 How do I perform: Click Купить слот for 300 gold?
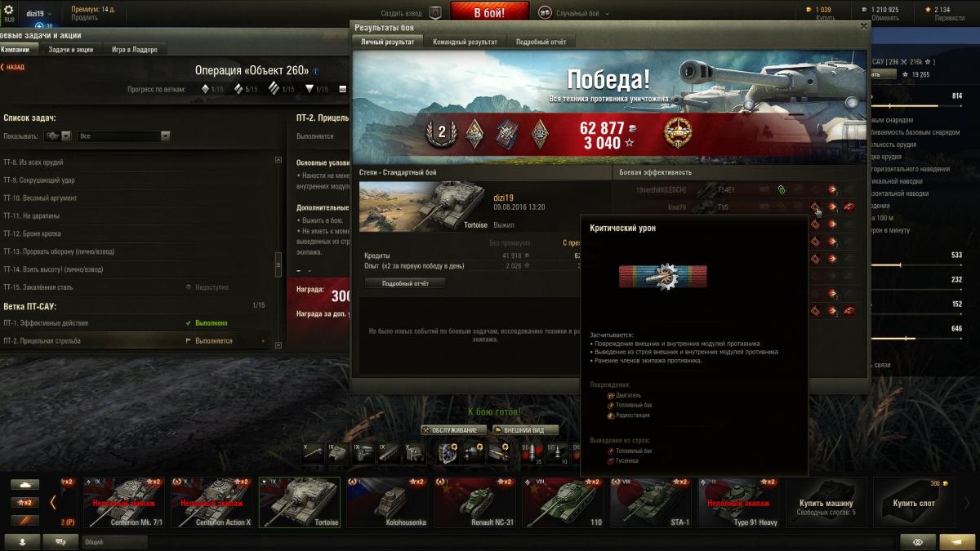(913, 503)
